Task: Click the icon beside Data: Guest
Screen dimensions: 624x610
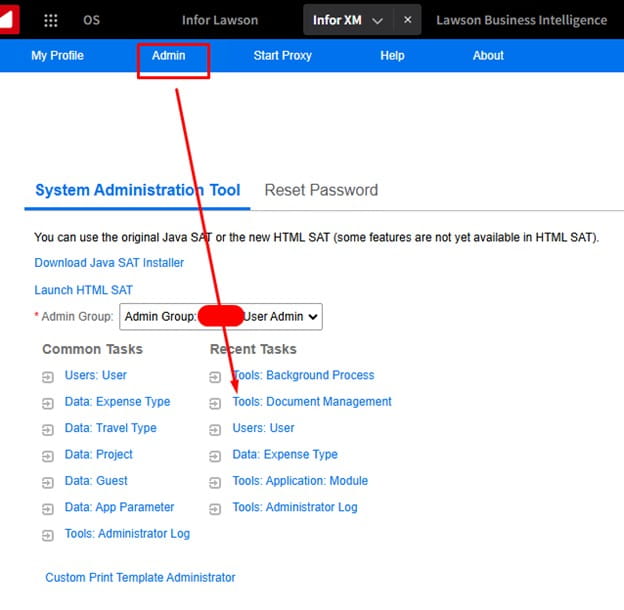Action: 48,482
